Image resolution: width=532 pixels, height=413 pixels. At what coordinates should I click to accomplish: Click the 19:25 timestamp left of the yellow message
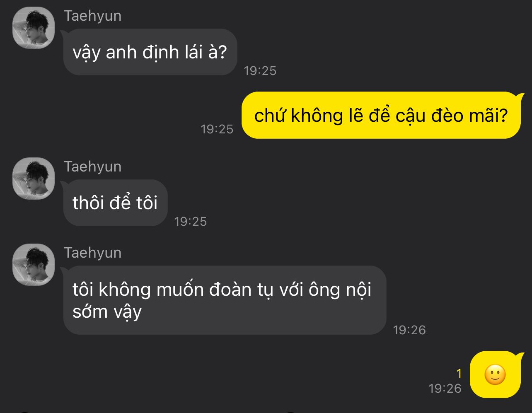coord(217,129)
